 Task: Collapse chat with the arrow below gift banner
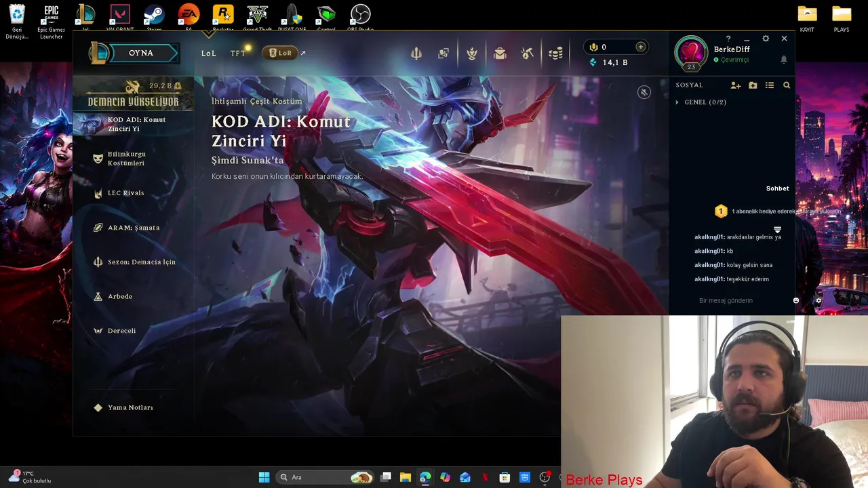click(x=778, y=230)
